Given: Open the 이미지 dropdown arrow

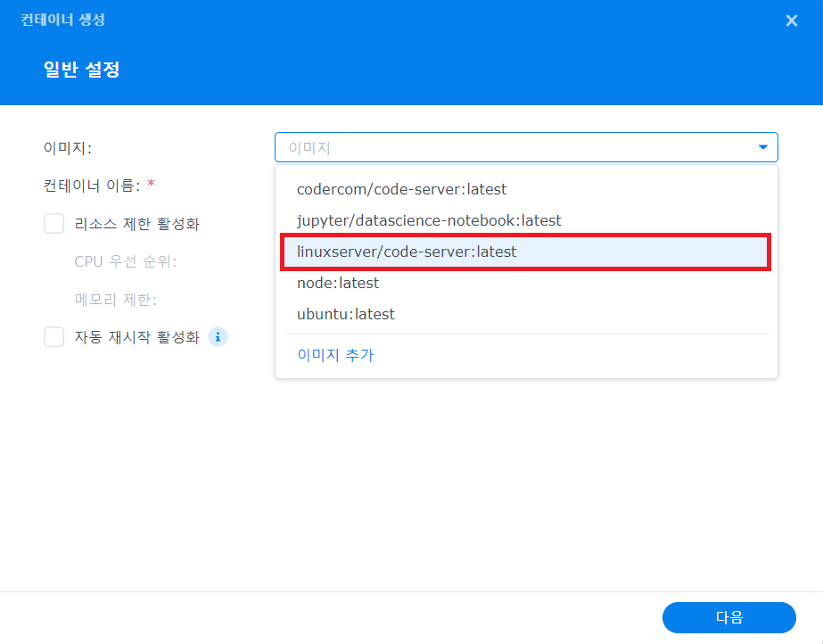Looking at the screenshot, I should pyautogui.click(x=762, y=147).
